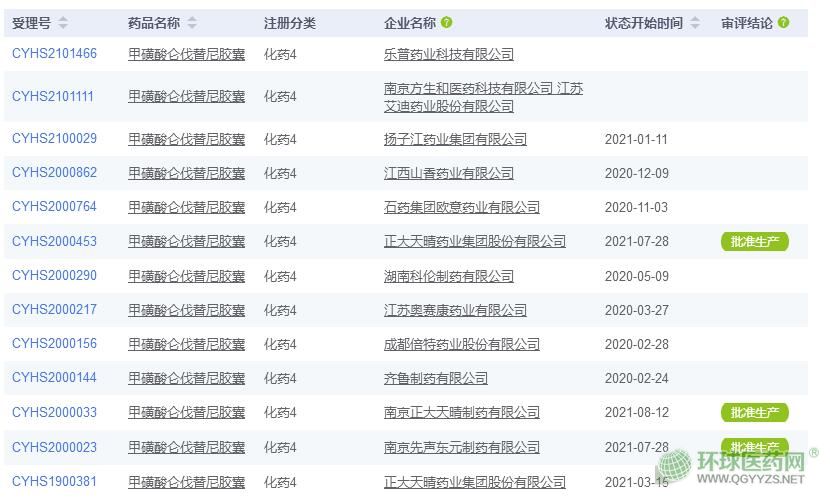Click help icon next to 企业名称 header
Image resolution: width=830 pixels, height=501 pixels.
tap(446, 22)
